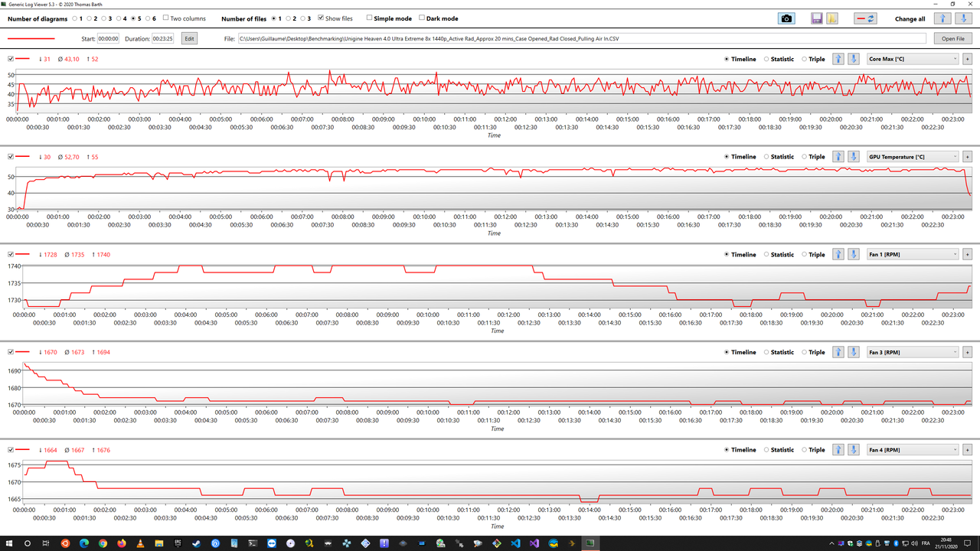Click the Edit button next to Duration
The width and height of the screenshot is (980, 551).
(x=188, y=37)
